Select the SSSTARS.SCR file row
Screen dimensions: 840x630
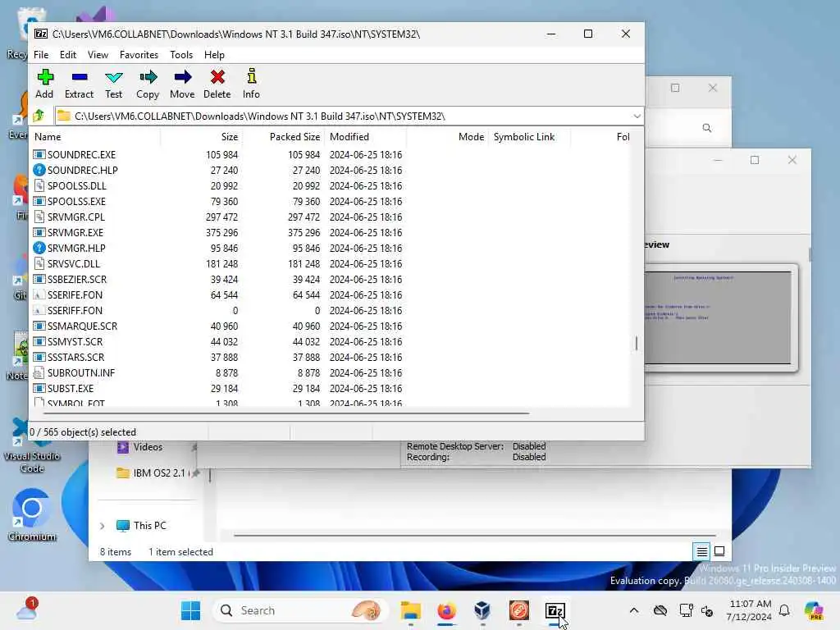[331, 358]
